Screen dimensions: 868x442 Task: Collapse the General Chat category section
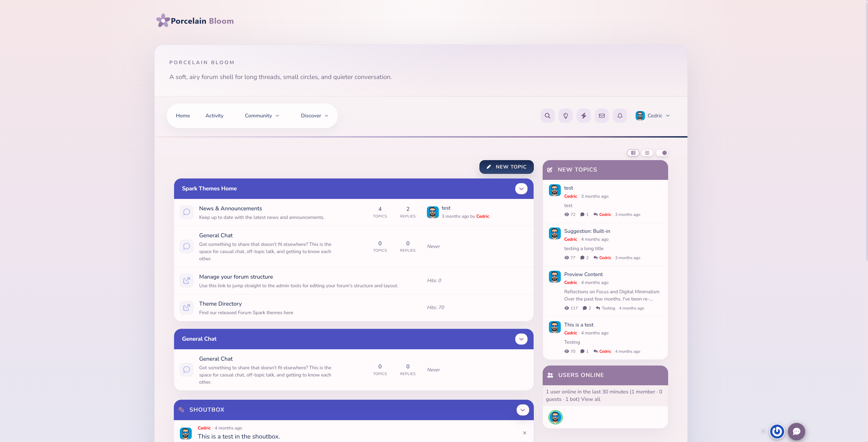pos(521,339)
